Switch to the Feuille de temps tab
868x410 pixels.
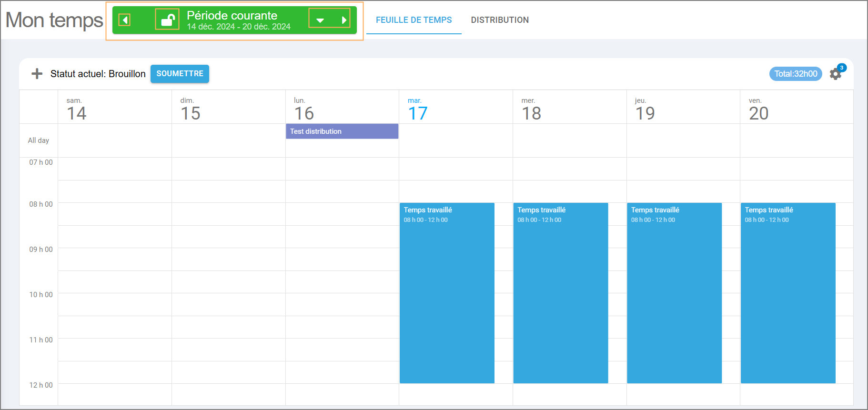tap(414, 20)
